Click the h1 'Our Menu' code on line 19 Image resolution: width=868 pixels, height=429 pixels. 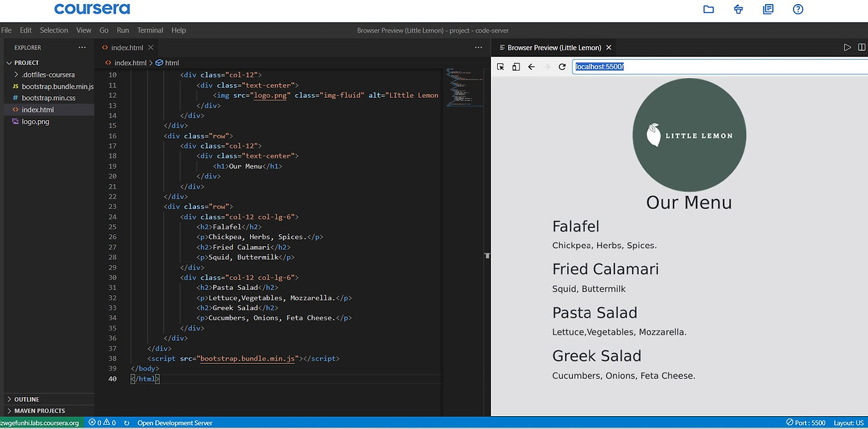[x=248, y=166]
